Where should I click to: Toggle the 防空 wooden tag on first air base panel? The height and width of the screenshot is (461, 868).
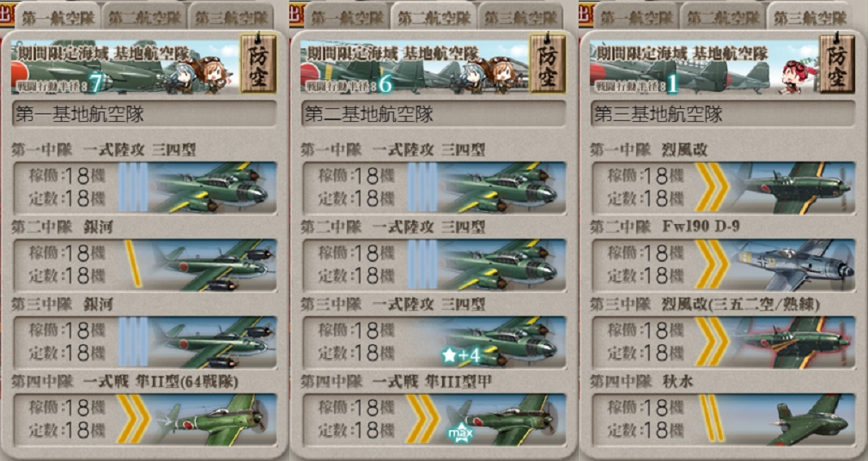pos(258,63)
